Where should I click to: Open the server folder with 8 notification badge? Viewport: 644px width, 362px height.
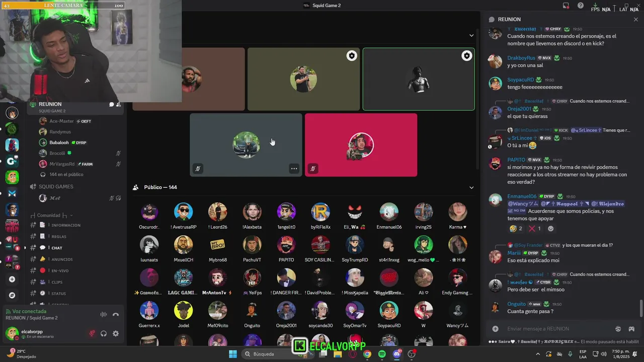[x=12, y=242]
